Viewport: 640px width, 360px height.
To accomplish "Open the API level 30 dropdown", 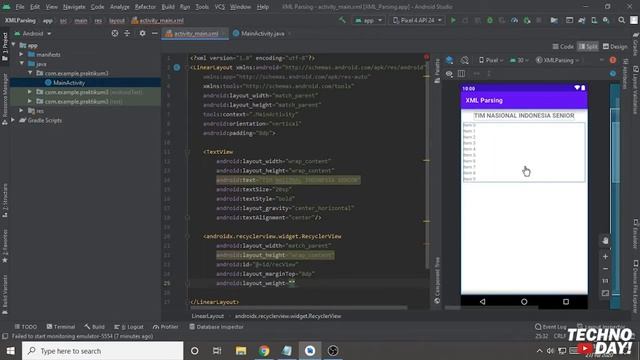I will 519,60.
